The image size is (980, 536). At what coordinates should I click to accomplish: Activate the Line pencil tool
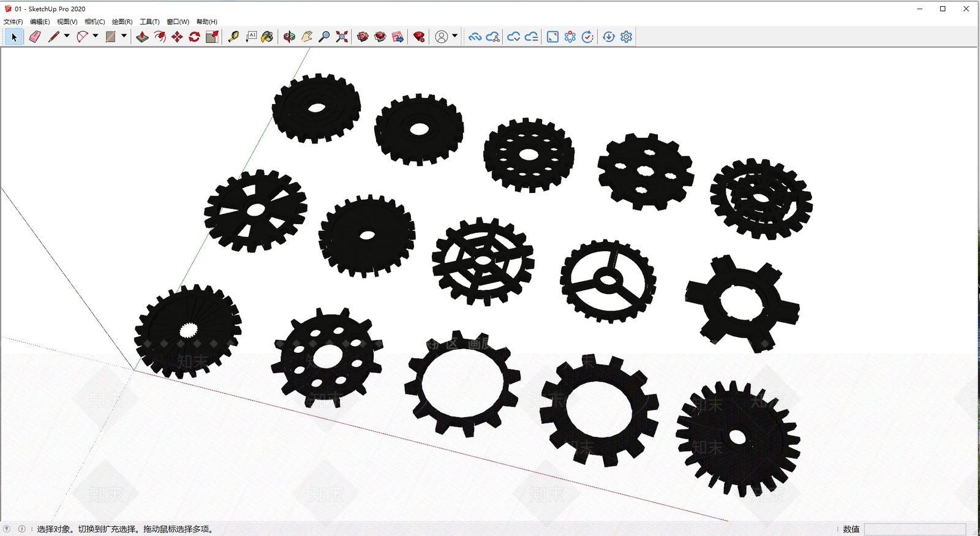[x=54, y=37]
